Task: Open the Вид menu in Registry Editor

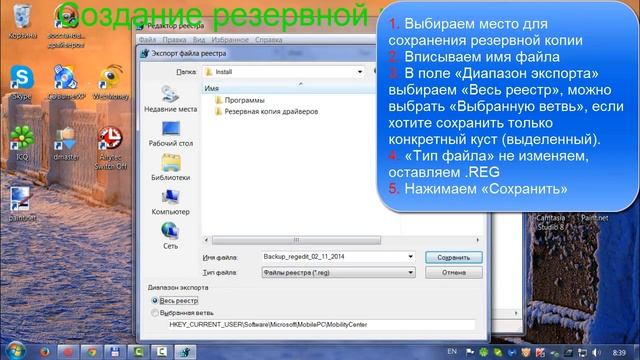Action: (199, 40)
